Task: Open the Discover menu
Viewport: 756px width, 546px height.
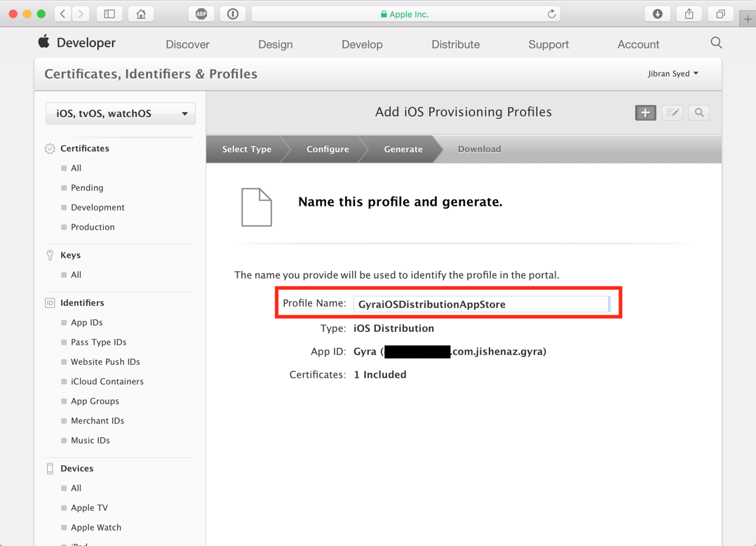Action: pos(187,44)
